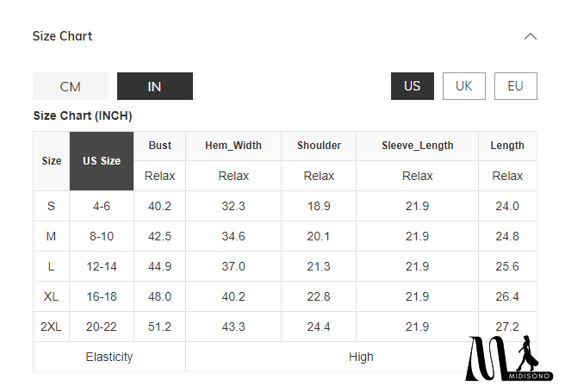Click the M row bust value 42.5
Viewport: 565px width, 392px height.
coord(160,236)
